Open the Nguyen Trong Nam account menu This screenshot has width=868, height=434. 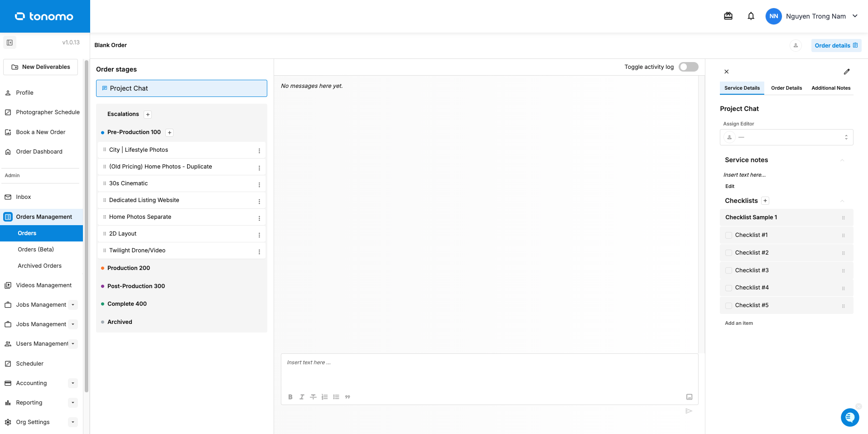pyautogui.click(x=811, y=16)
